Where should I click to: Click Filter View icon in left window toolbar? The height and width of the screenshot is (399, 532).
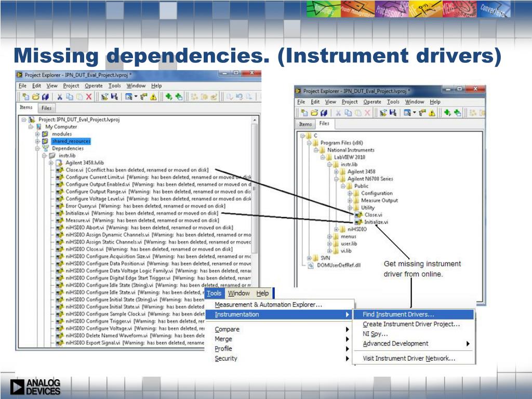point(129,97)
